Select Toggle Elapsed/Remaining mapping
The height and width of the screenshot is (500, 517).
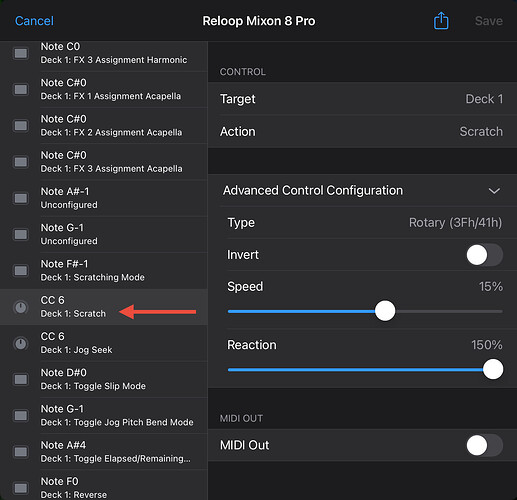click(104, 452)
